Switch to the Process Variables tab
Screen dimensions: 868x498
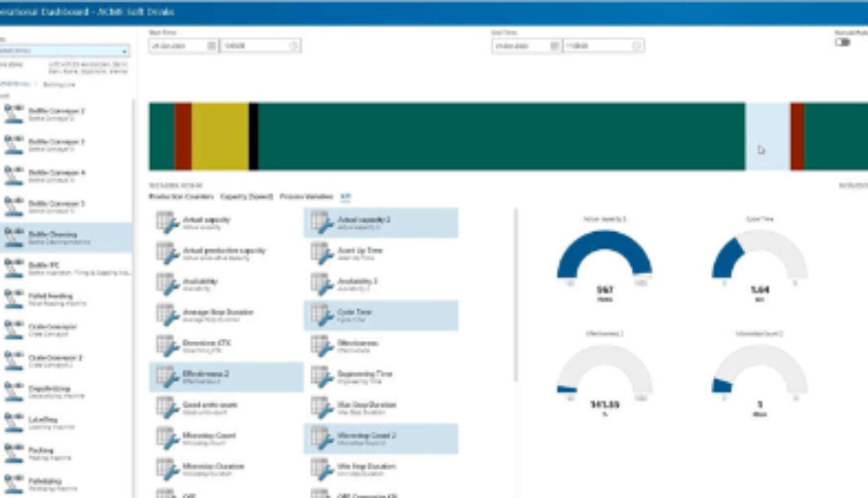pyautogui.click(x=306, y=197)
